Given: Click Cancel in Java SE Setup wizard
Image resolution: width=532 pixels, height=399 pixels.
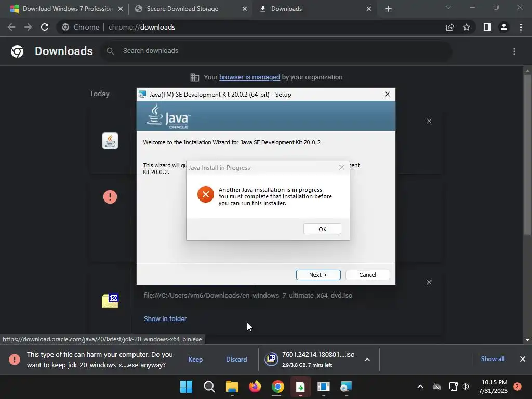Looking at the screenshot, I should [367, 275].
